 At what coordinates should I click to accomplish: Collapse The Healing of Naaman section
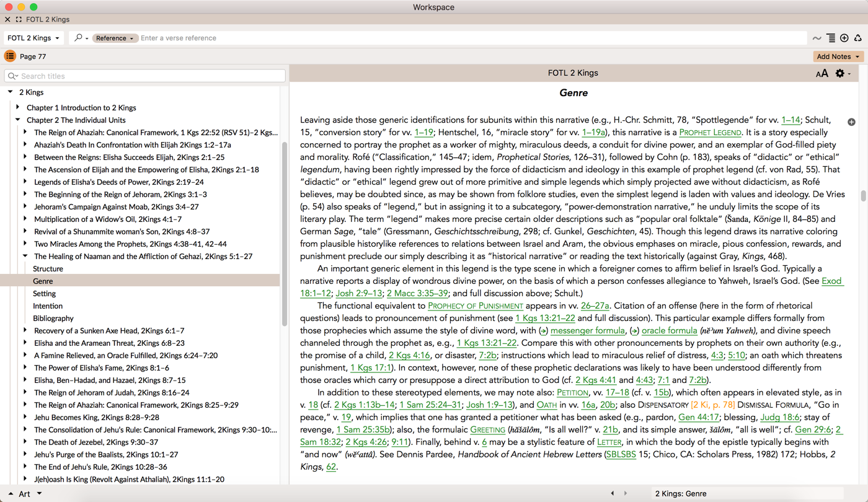[25, 256]
